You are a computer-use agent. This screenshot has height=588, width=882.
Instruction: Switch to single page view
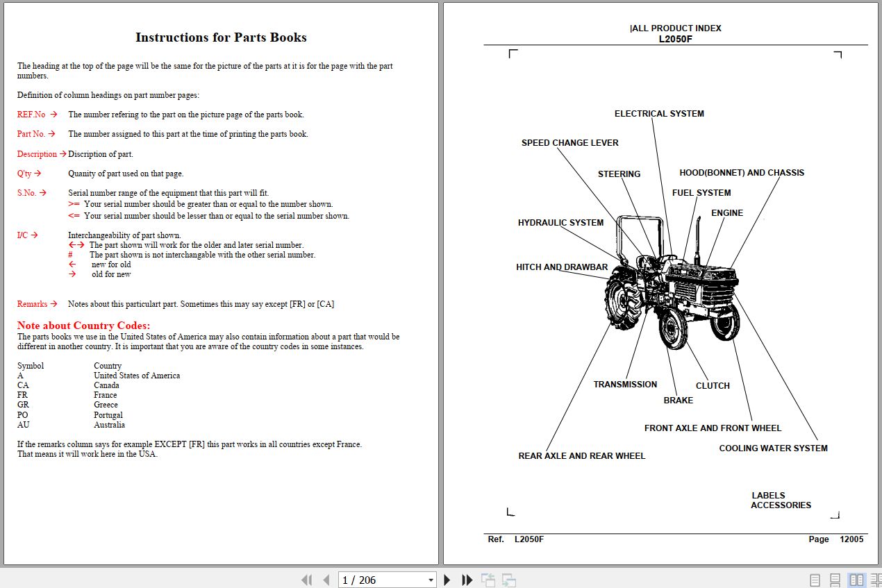tap(815, 580)
